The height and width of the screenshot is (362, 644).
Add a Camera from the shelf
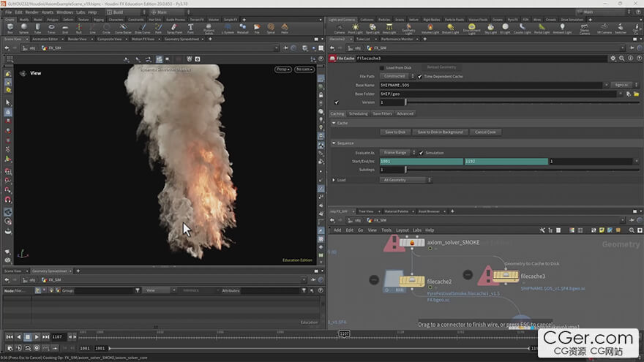pyautogui.click(x=340, y=29)
